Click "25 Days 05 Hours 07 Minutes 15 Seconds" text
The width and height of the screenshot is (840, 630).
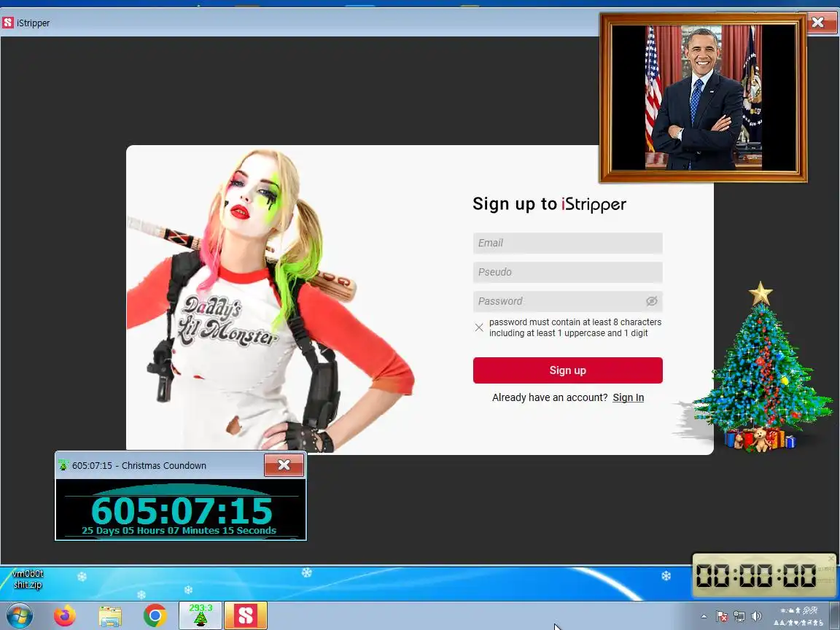(x=179, y=530)
